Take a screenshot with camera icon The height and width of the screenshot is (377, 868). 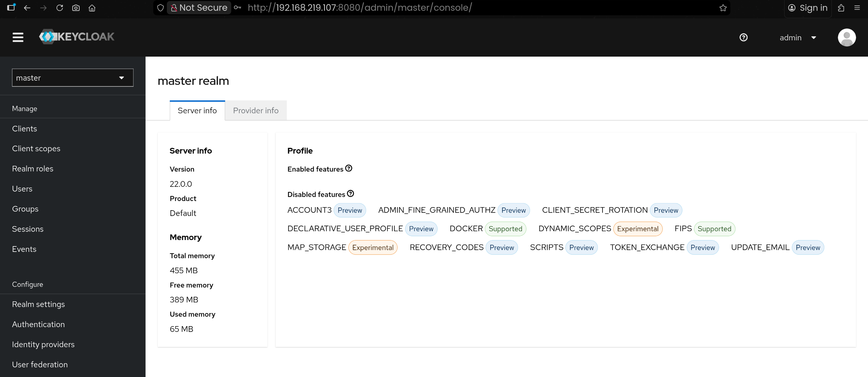click(x=76, y=8)
